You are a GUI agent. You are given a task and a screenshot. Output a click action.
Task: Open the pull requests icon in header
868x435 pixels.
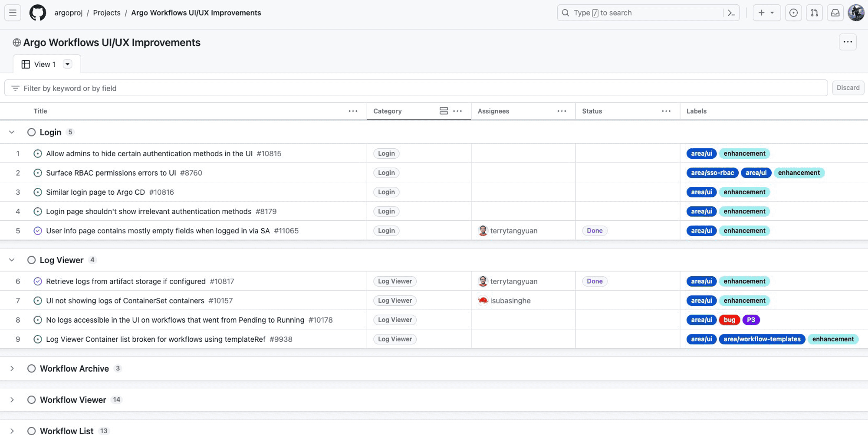(x=814, y=13)
